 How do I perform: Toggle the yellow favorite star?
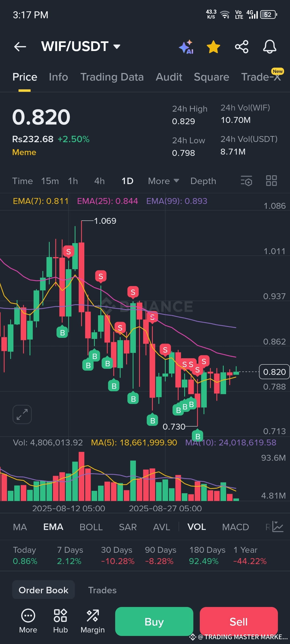coord(213,47)
